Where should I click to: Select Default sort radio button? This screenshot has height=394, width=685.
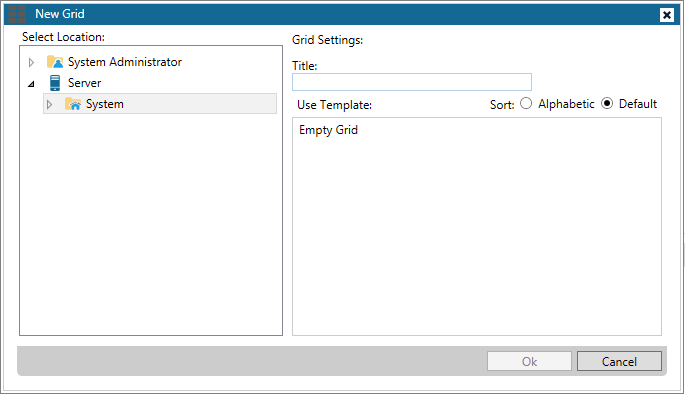coord(607,104)
